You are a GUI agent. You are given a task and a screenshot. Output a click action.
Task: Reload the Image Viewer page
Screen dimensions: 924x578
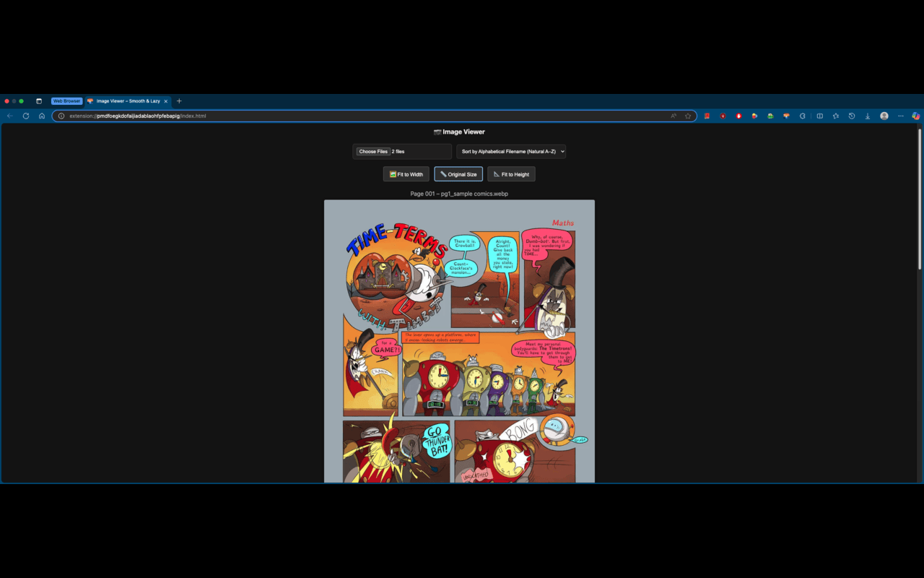[26, 116]
